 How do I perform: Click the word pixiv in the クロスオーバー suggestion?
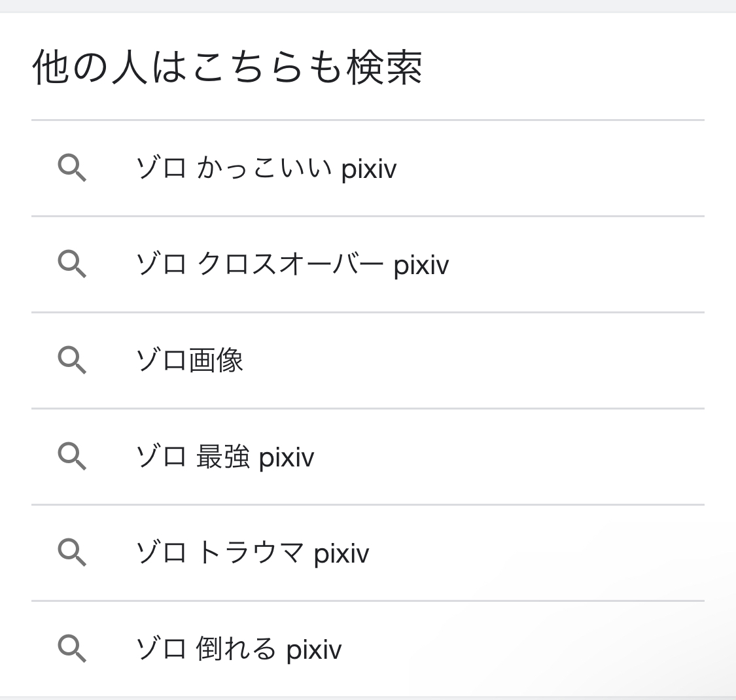pos(421,266)
